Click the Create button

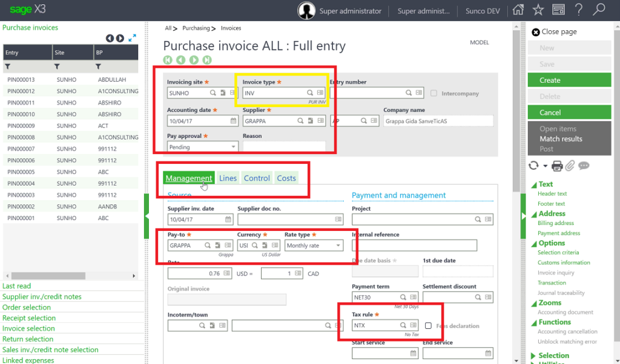point(569,80)
